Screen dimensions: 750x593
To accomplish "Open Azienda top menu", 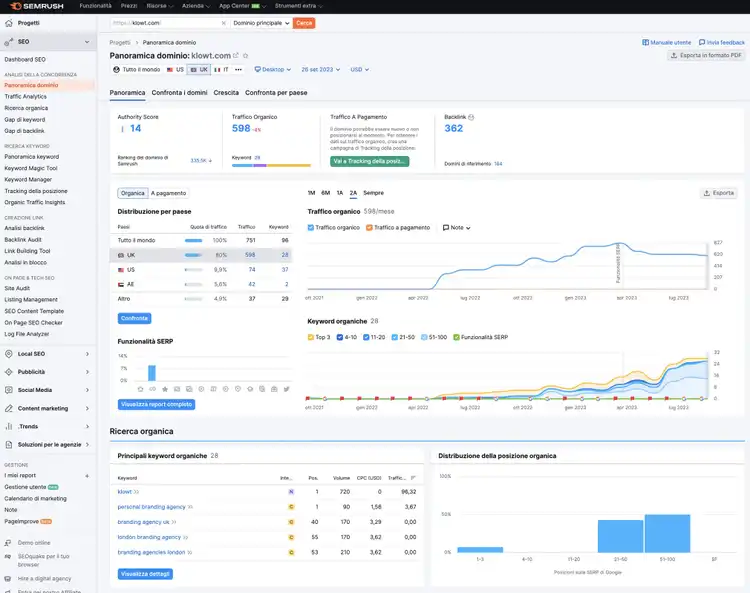I will 196,6.
